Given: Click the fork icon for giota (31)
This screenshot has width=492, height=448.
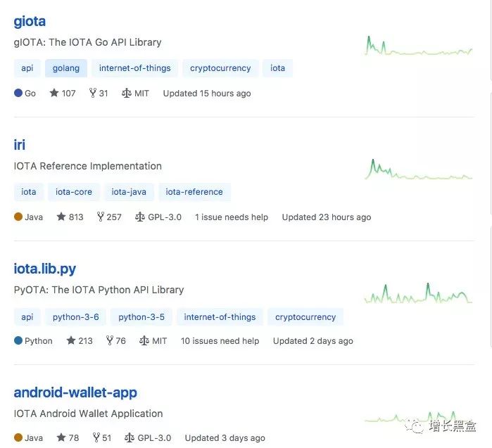Looking at the screenshot, I should [x=93, y=93].
